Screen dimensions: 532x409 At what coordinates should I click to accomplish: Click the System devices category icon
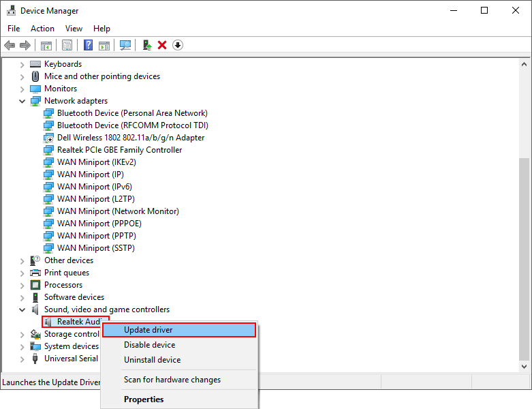click(x=35, y=346)
